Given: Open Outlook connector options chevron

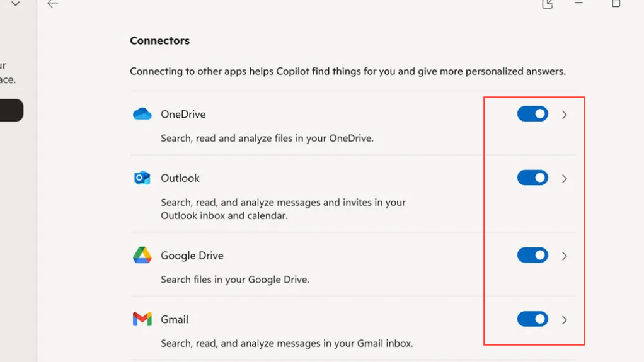Looking at the screenshot, I should point(565,179).
